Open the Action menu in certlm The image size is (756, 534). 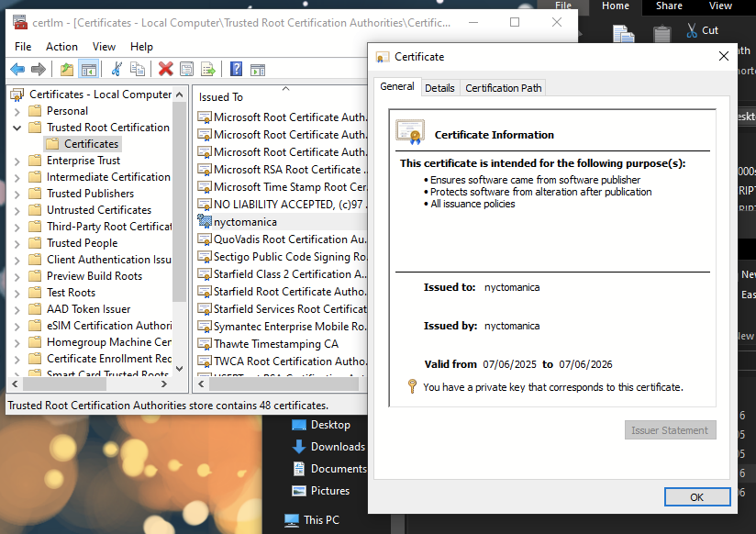61,47
